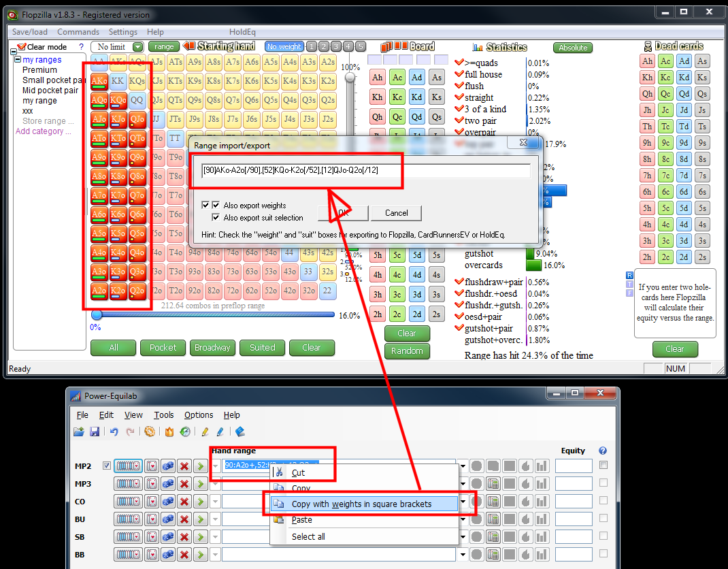This screenshot has height=569, width=728.
Task: Open the grey dropdown left of CO range field
Action: [215, 502]
